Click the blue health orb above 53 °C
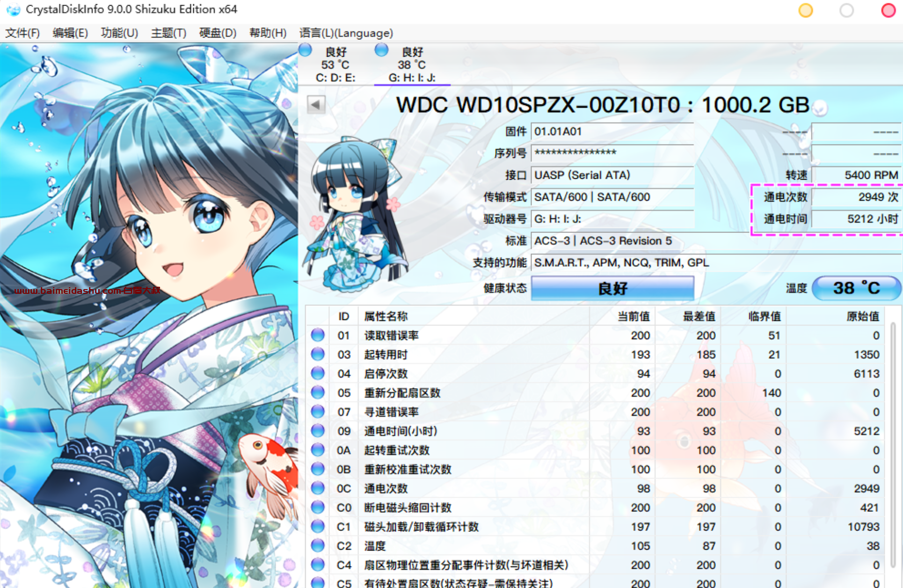This screenshot has height=588, width=903. (306, 50)
